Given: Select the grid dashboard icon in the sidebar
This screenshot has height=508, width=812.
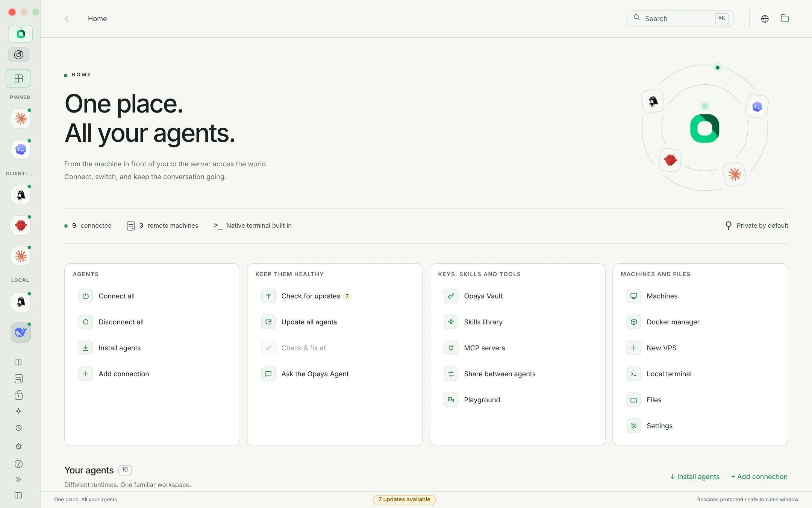Looking at the screenshot, I should tap(18, 78).
